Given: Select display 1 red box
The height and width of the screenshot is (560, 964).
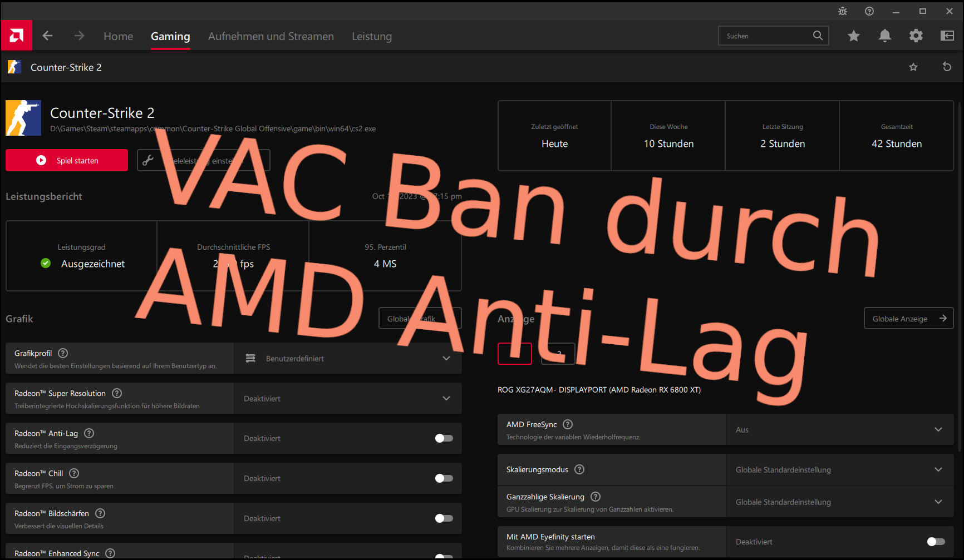Looking at the screenshot, I should [x=515, y=354].
